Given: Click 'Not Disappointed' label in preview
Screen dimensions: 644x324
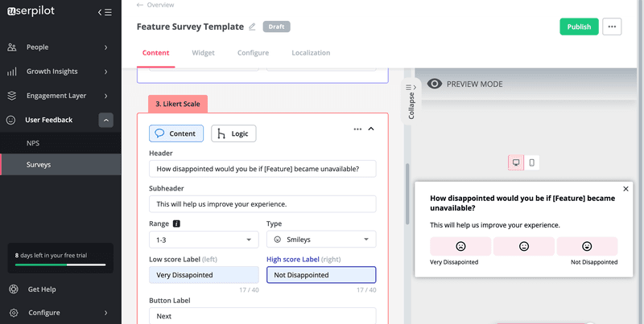Looking at the screenshot, I should point(594,262).
